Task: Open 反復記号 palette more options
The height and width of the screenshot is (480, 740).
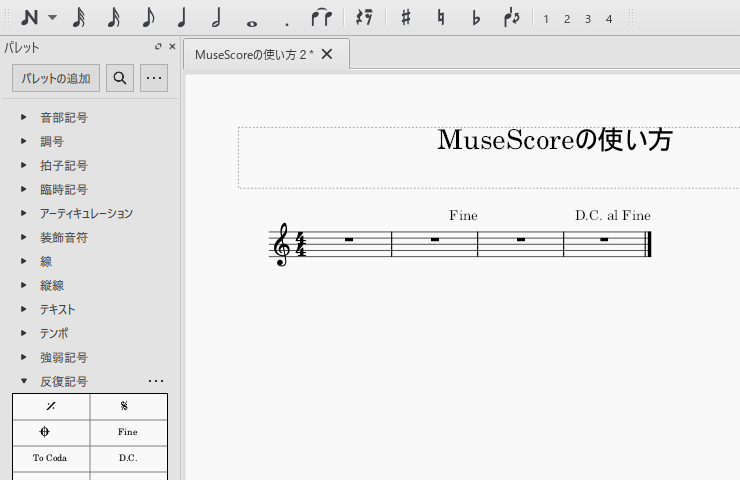Action: [156, 381]
